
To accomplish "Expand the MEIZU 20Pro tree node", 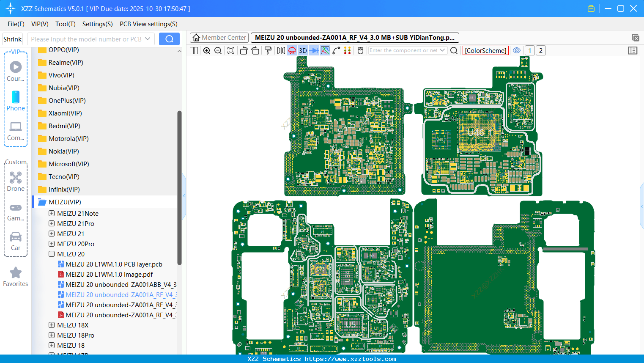I will coord(52,244).
